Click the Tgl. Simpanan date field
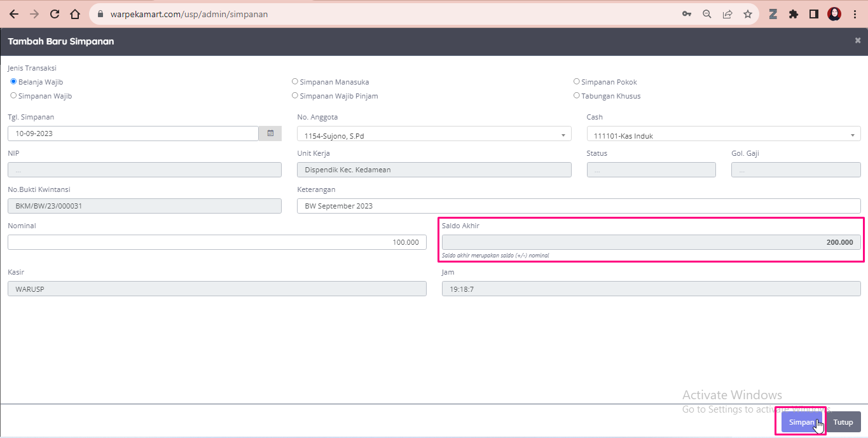868x438 pixels. tap(133, 133)
